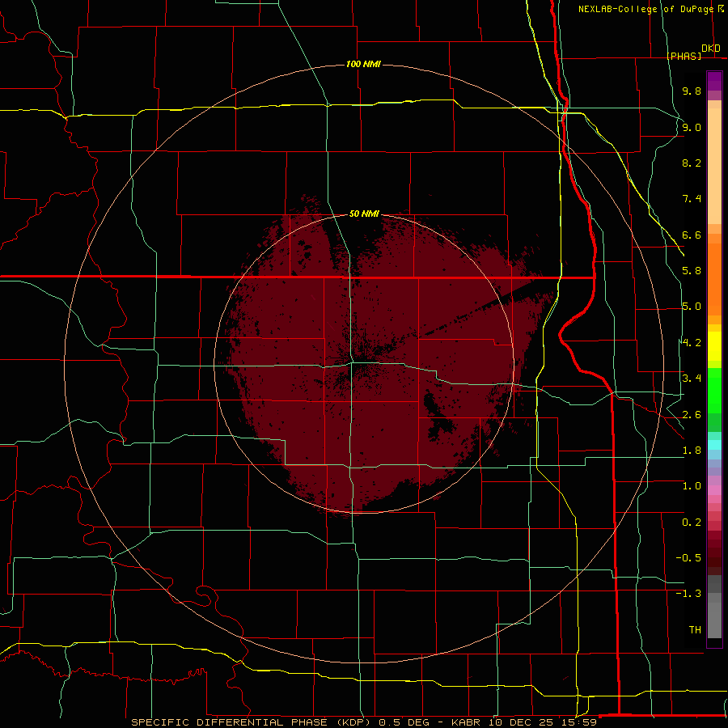Click the 5.8 value on the color scale
This screenshot has width=728, height=728.
click(692, 271)
